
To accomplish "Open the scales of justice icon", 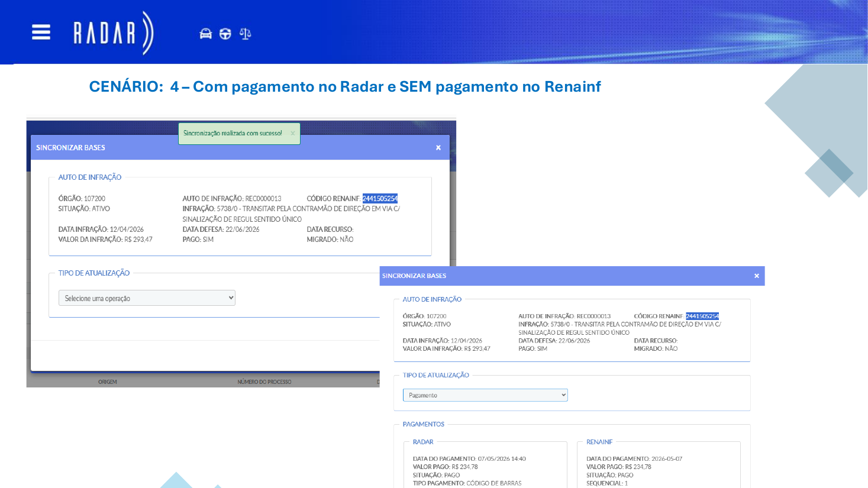I will [x=246, y=34].
